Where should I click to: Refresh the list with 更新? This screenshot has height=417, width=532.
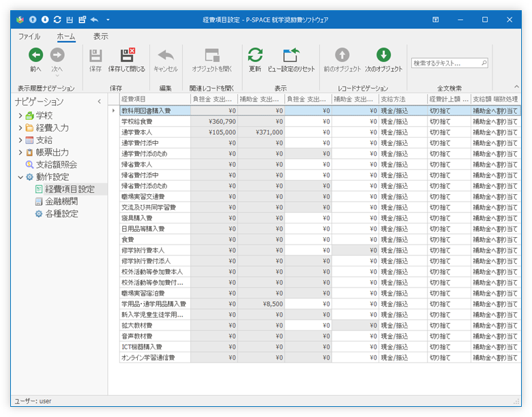point(255,61)
